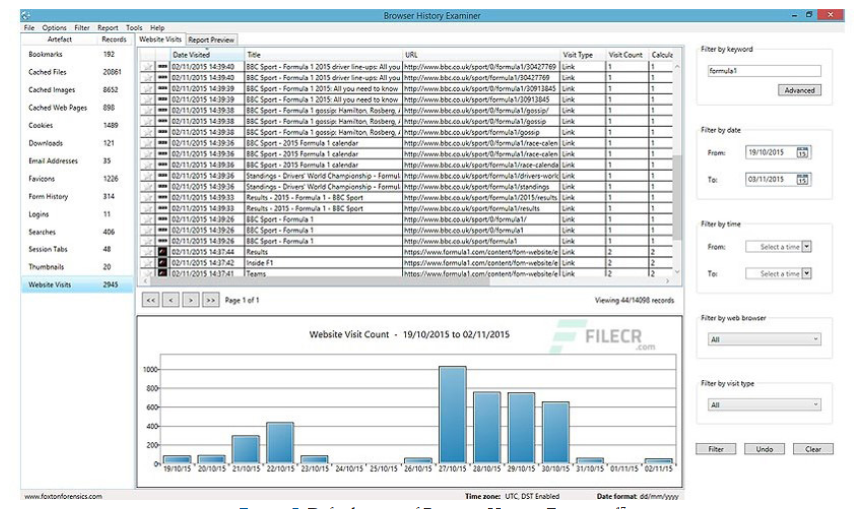Select Session Tabs artefact
859x509 pixels.
click(x=77, y=249)
